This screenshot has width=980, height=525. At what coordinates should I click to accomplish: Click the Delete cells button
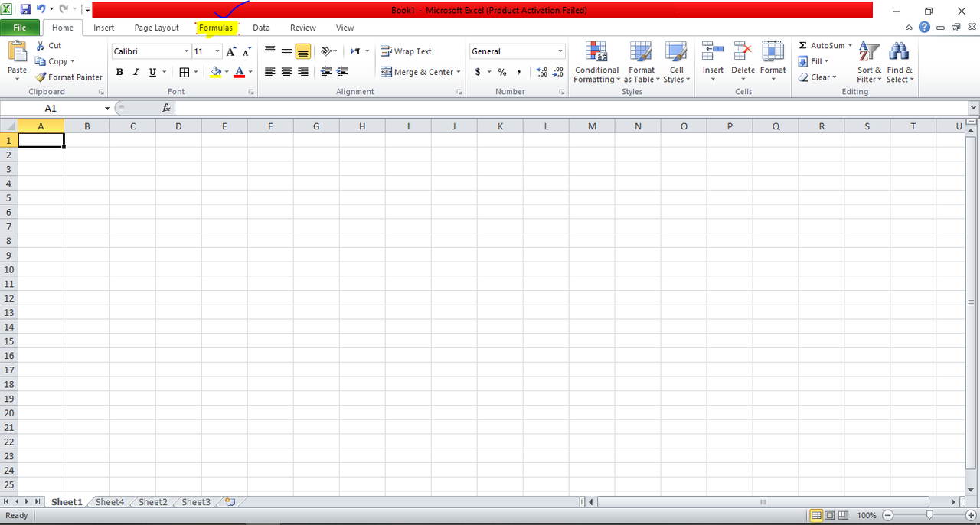tap(743, 63)
